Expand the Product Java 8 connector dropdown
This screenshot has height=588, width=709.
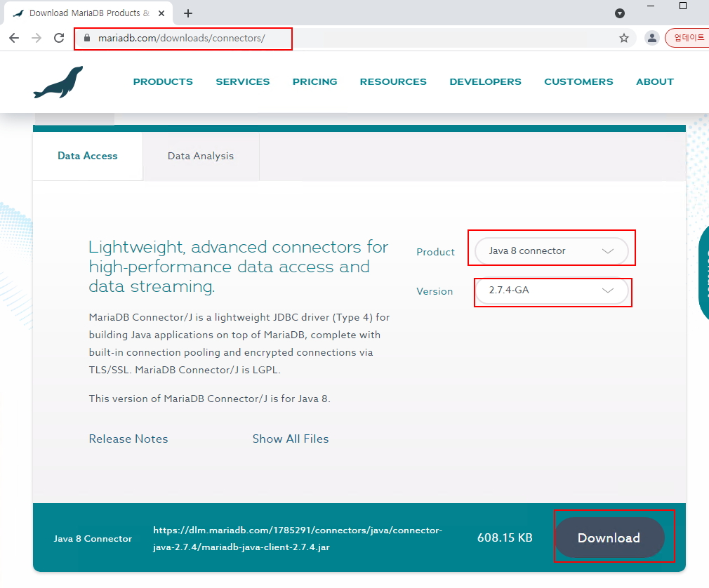coord(551,251)
